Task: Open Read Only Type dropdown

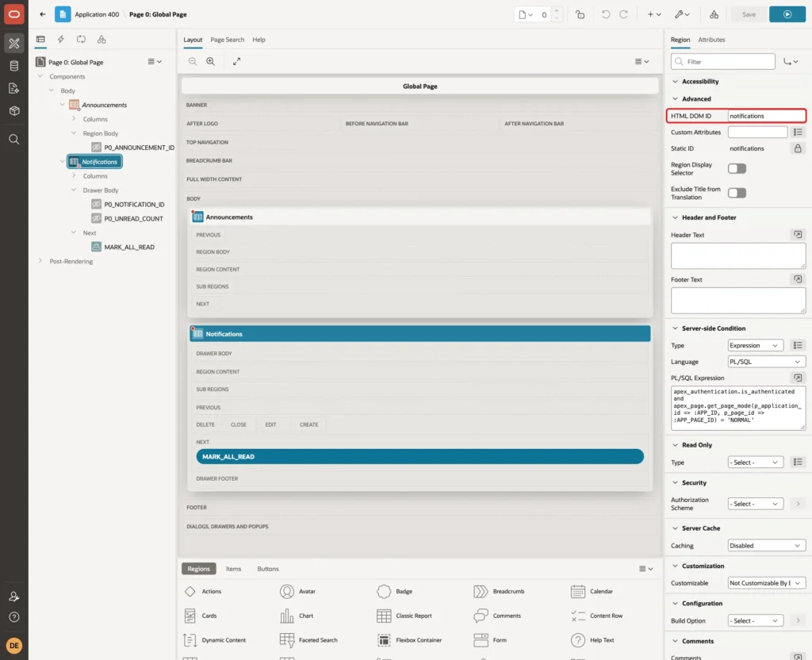Action: coord(755,462)
